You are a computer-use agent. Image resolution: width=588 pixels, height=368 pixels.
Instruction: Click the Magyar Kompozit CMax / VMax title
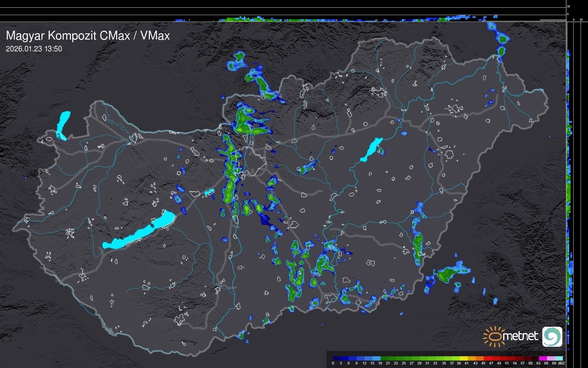click(x=88, y=36)
